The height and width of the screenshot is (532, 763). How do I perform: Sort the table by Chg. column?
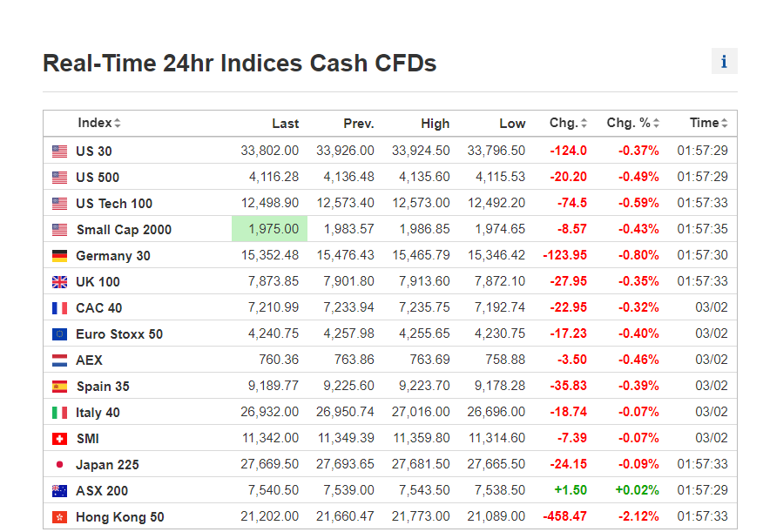[x=568, y=124]
